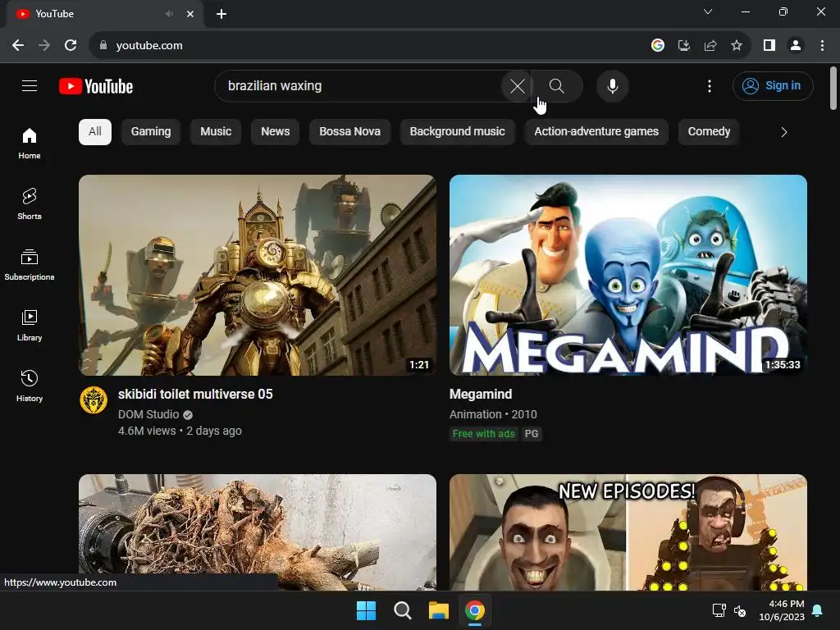
Task: Open the notification bell in tray
Action: coord(818,610)
